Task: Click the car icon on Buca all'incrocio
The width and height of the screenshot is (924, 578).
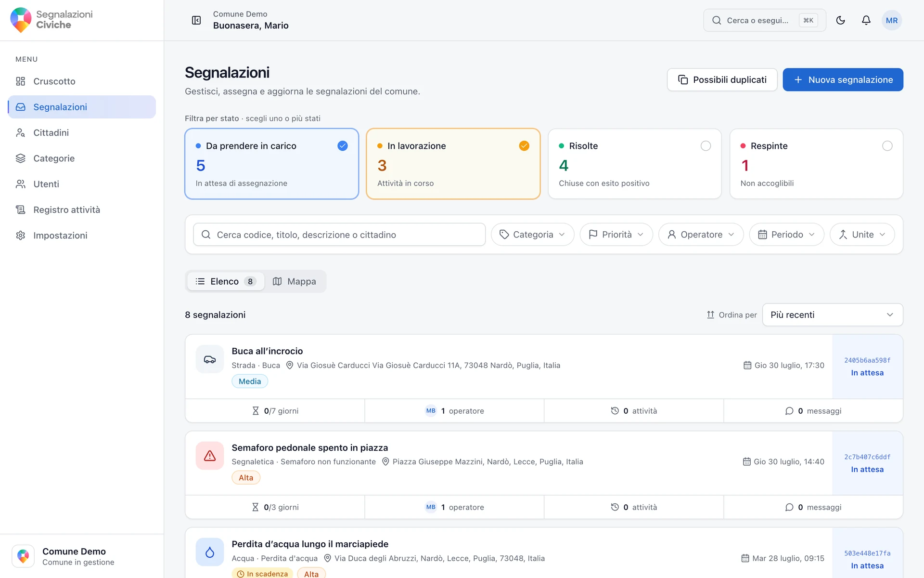Action: click(210, 359)
